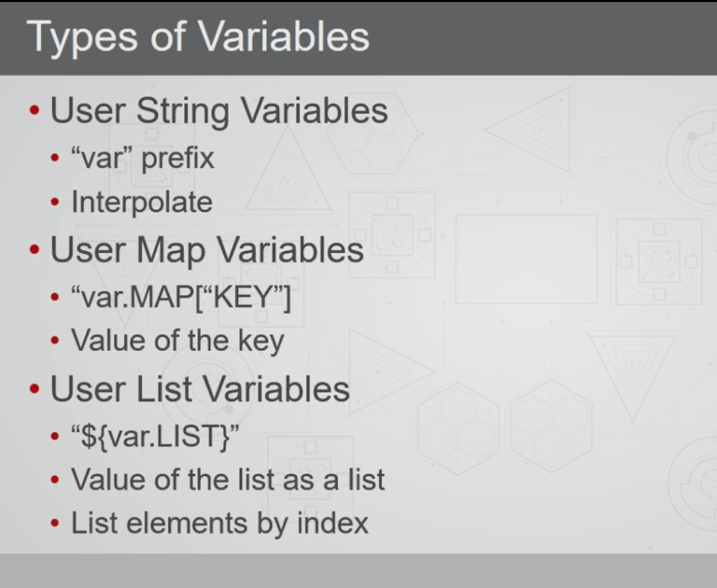Viewport: 717px width, 588px height.
Task: Click the red bullet beside "User Map Variables"
Action: [35, 251]
